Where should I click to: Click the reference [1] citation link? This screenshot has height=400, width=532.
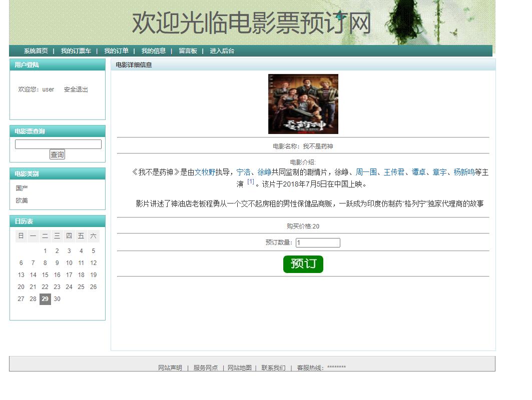click(250, 181)
